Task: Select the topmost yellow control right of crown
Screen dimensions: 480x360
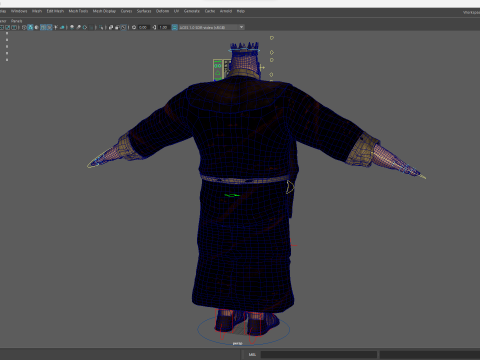Action: pos(272,38)
